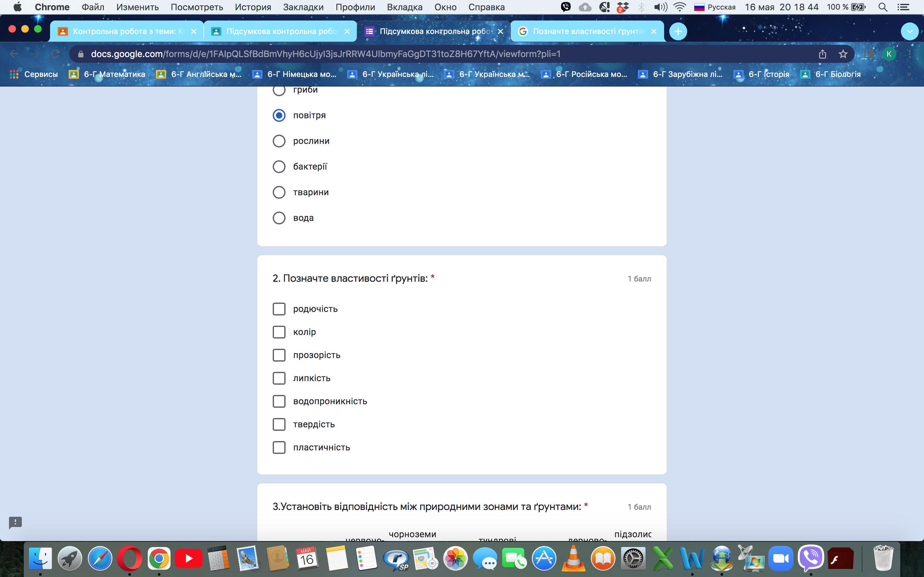Click the profile avatar K icon

click(x=888, y=54)
